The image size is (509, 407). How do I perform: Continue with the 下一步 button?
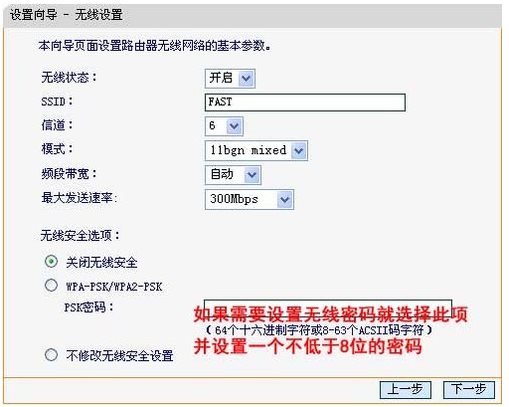click(468, 389)
